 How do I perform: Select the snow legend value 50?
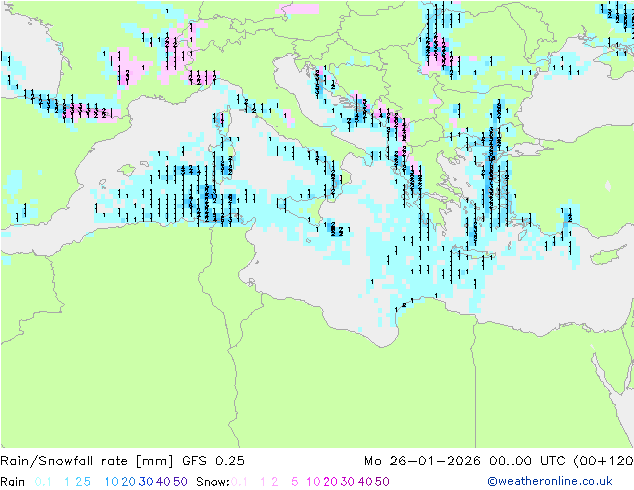point(382,482)
